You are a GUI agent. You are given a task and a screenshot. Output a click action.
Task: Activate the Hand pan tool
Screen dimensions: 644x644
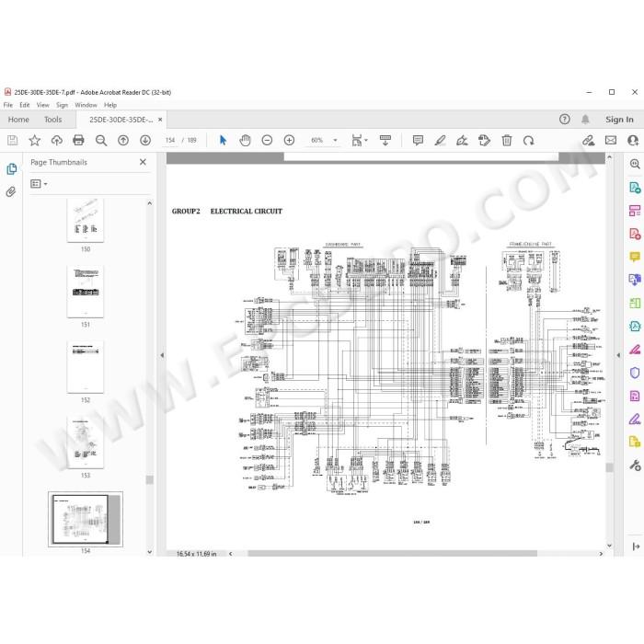click(x=246, y=141)
